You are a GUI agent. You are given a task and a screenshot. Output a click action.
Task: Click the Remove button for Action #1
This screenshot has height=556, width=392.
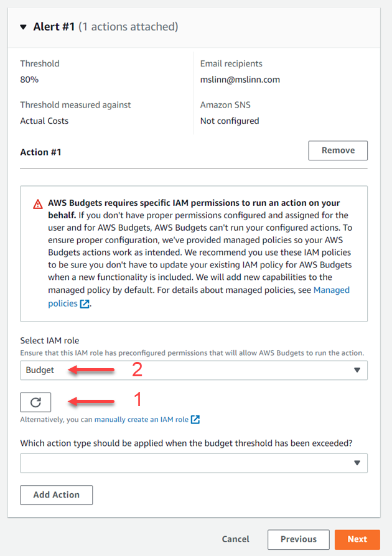pyautogui.click(x=338, y=151)
